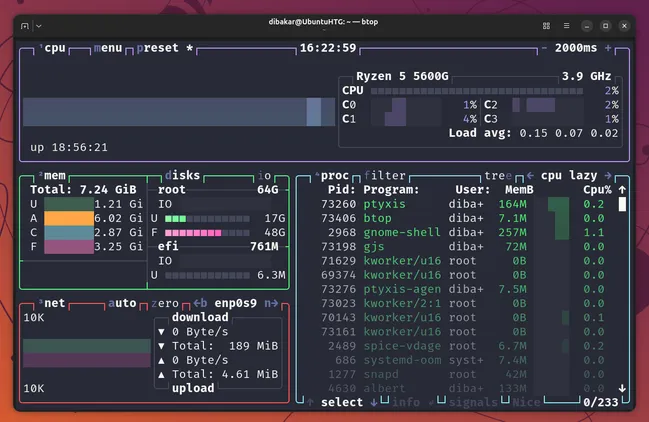649x422 pixels.
Task: Click the Load avg values
Action: click(x=569, y=133)
